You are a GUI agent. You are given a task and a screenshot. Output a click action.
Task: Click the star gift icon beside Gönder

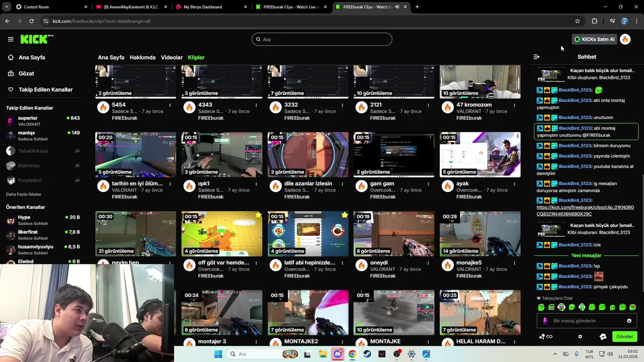pos(603,336)
